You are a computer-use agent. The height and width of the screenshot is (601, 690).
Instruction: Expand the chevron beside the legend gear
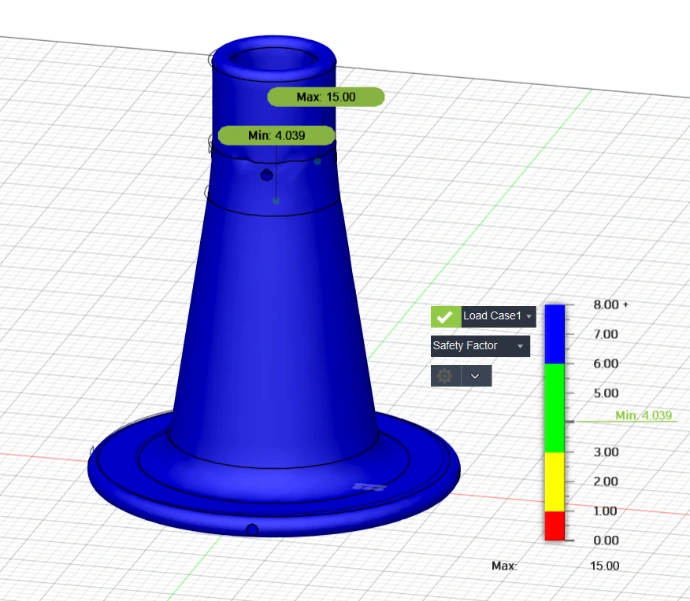[x=475, y=376]
